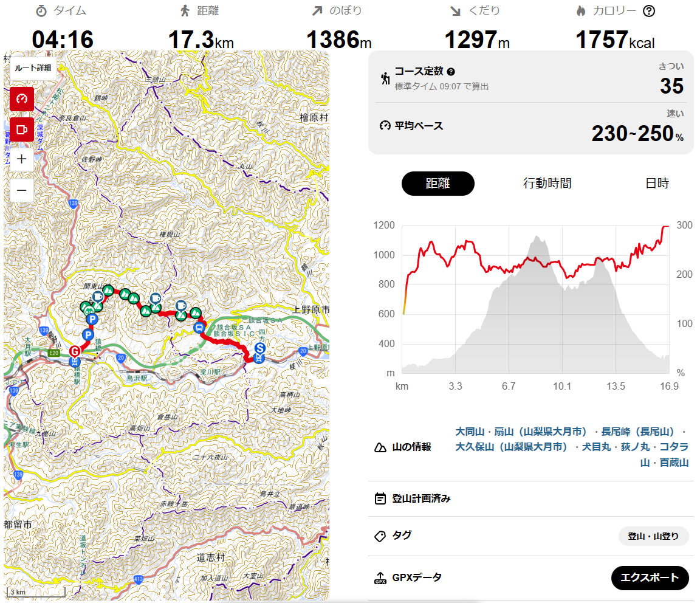
Task: Open the 百蔵山 mountain link
Action: (674, 463)
